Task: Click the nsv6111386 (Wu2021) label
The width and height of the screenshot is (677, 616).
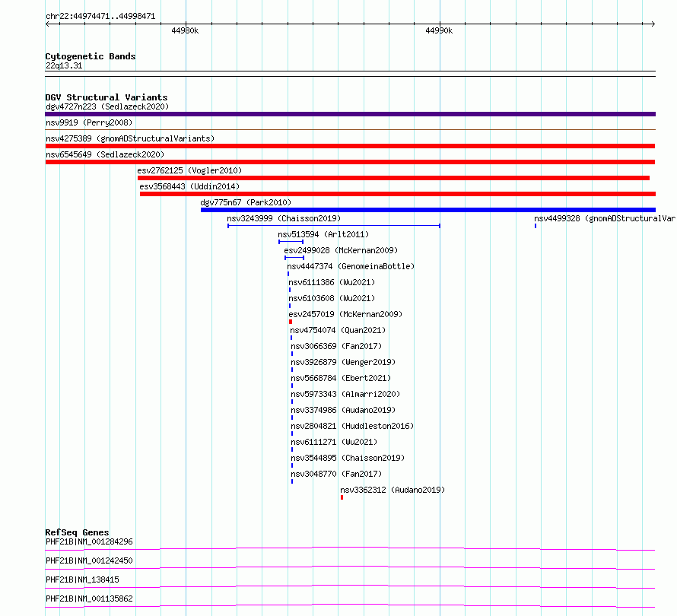Action: click(x=332, y=282)
